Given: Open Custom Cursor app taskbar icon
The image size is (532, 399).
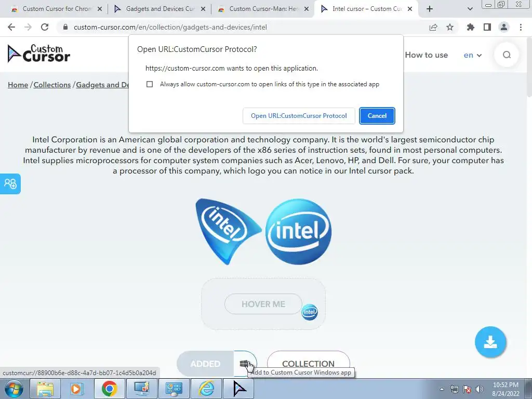Looking at the screenshot, I should [239, 389].
